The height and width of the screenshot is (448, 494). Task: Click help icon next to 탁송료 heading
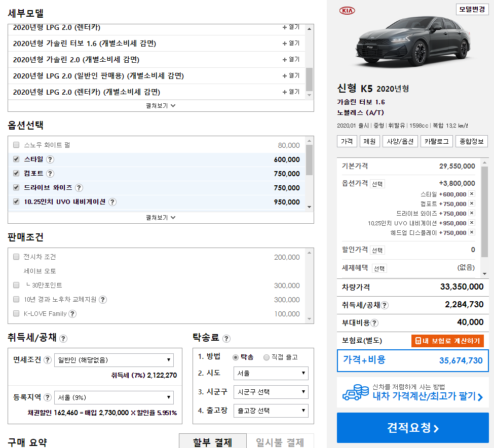point(226,339)
